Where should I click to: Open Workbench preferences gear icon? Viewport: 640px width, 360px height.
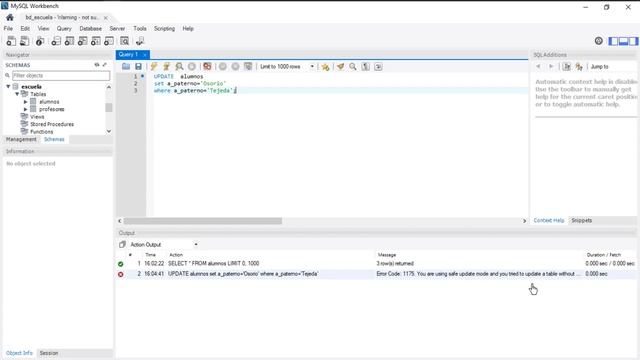(599, 41)
